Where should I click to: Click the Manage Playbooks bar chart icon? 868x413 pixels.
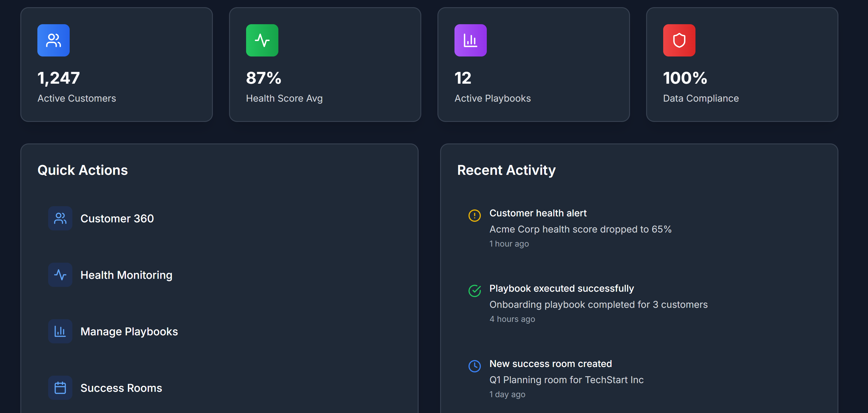click(60, 331)
